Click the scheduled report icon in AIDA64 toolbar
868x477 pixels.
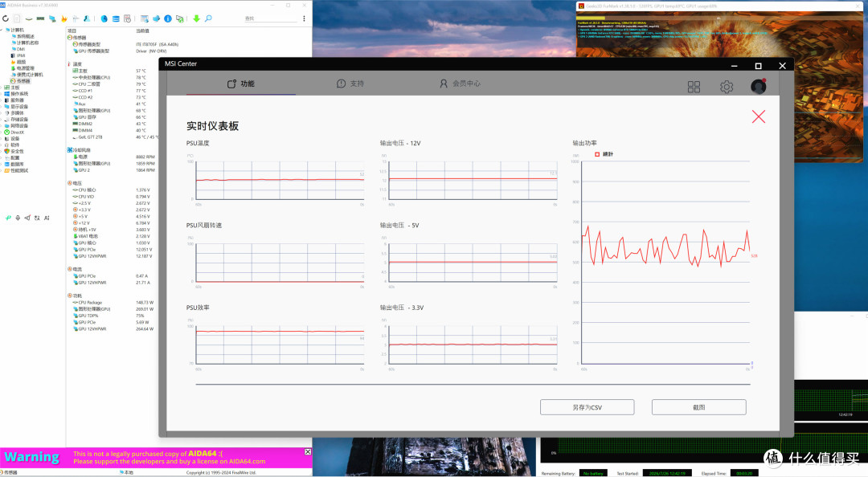[127, 18]
